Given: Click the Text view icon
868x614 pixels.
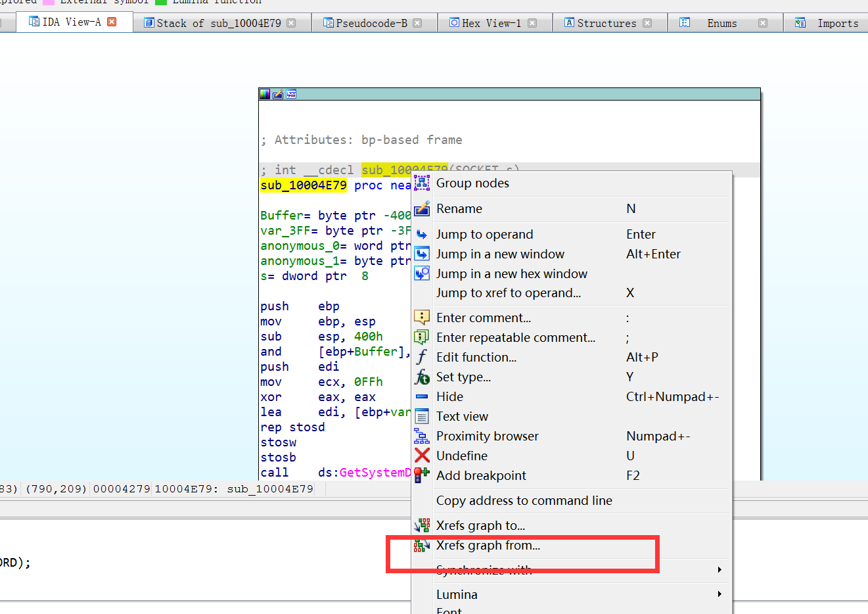Looking at the screenshot, I should point(422,417).
